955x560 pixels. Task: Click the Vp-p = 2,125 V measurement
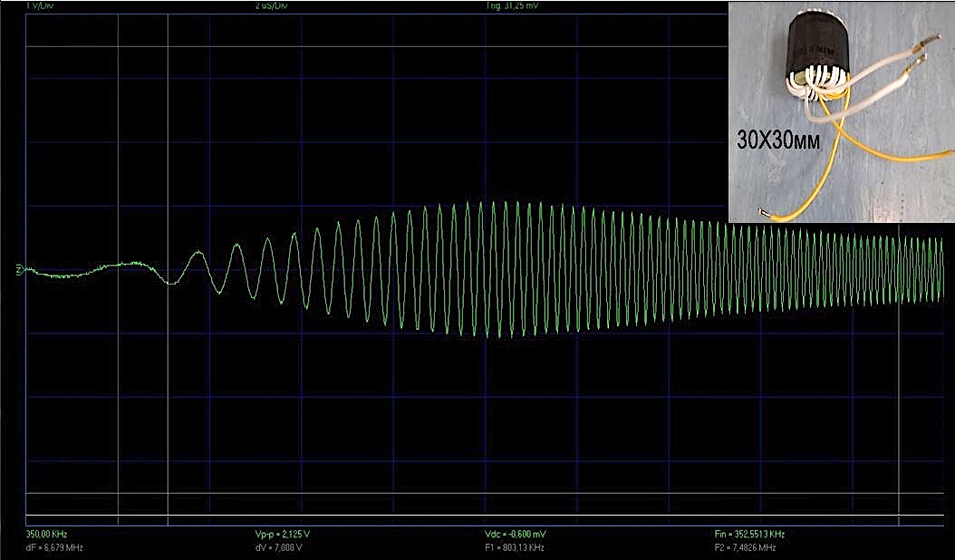[284, 536]
